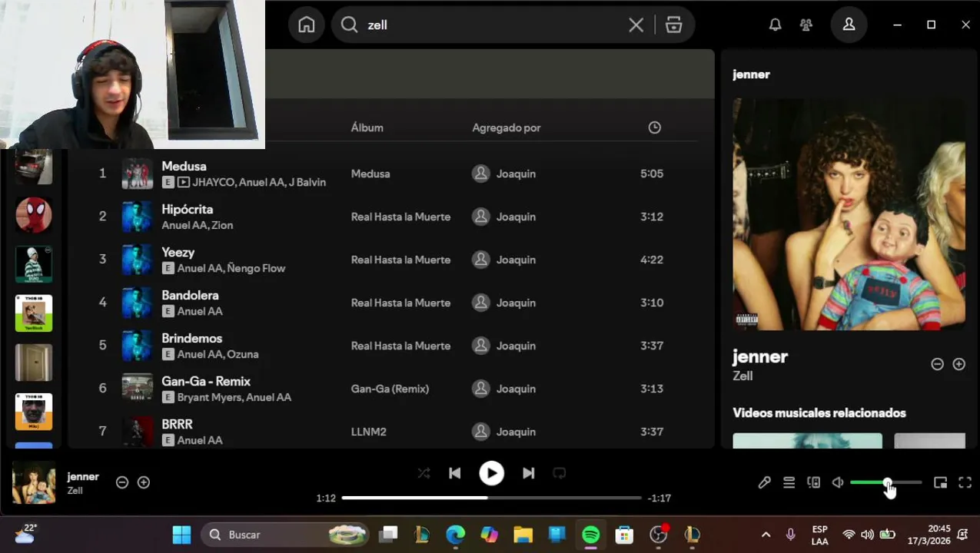Click plus icon in bottom player bar
Image resolution: width=980 pixels, height=553 pixels.
(x=143, y=482)
